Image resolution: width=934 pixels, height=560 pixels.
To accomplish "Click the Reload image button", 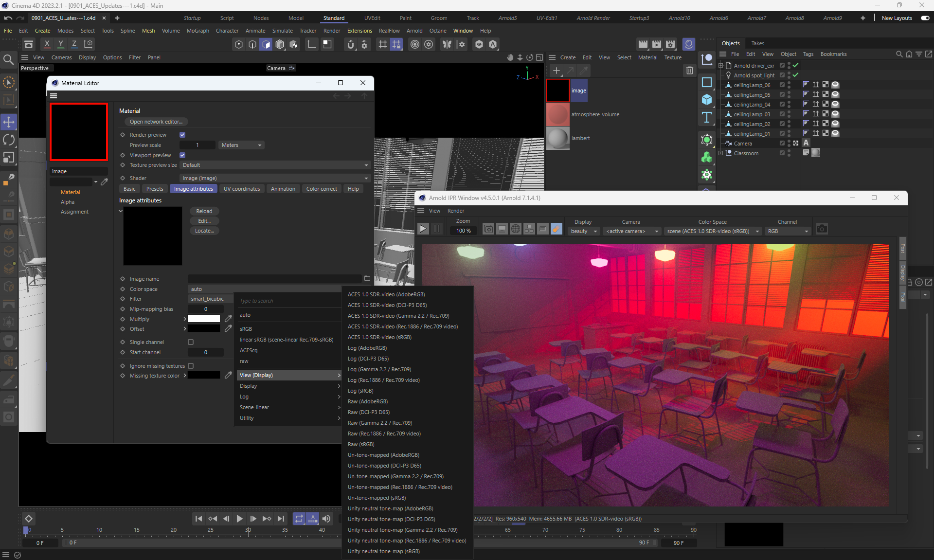I will coord(204,211).
